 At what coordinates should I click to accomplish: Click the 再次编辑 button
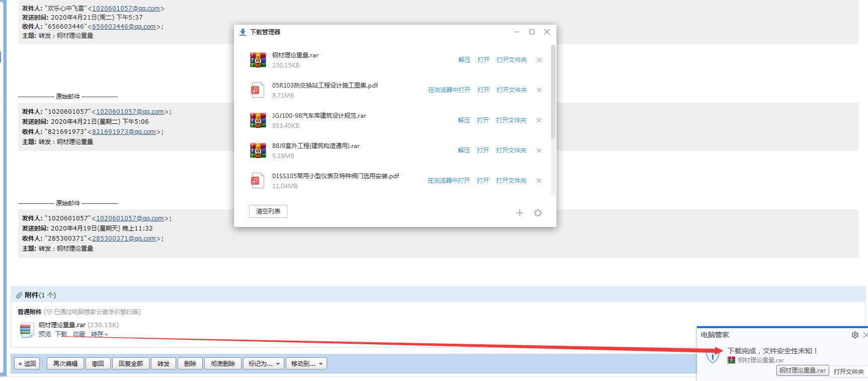pos(65,363)
